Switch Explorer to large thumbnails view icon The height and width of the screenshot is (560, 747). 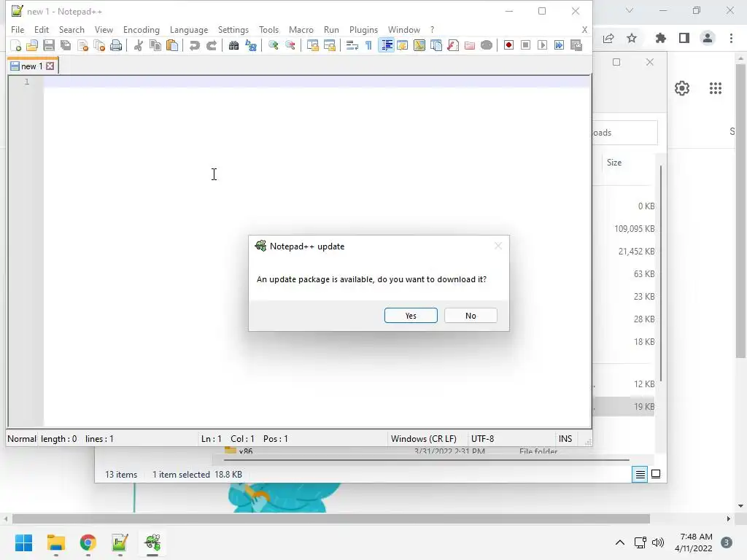coord(656,474)
